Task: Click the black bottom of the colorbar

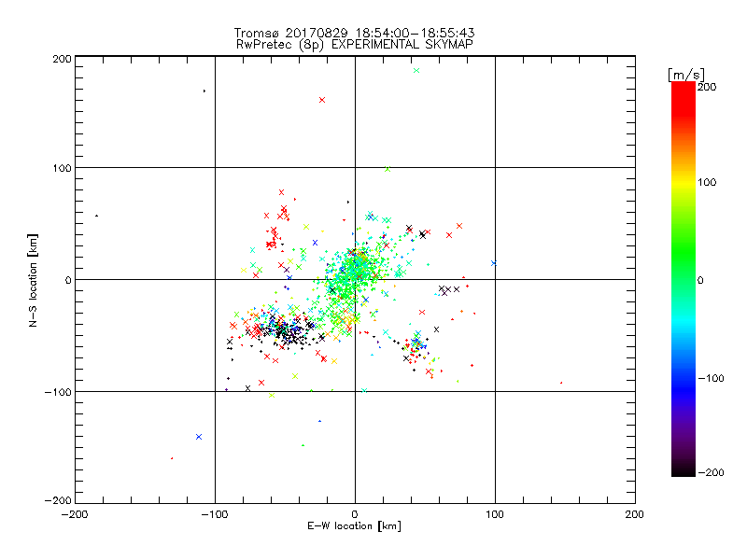Action: (684, 469)
